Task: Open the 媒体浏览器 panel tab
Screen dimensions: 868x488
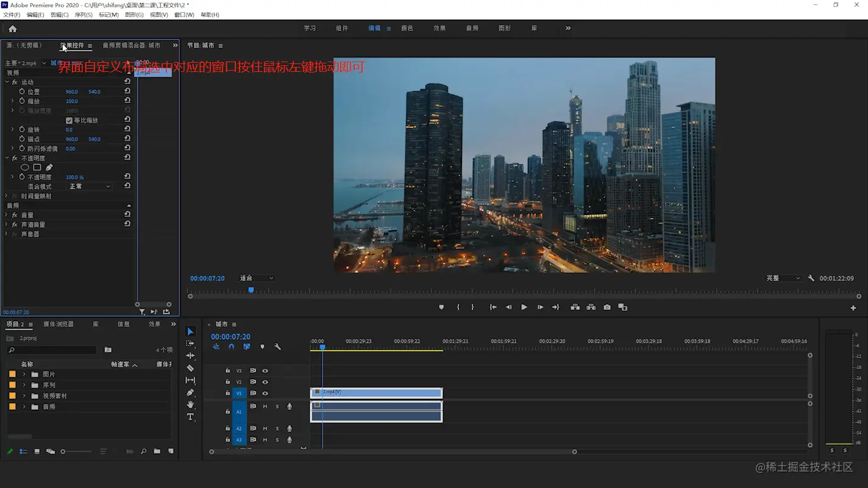Action: point(59,324)
